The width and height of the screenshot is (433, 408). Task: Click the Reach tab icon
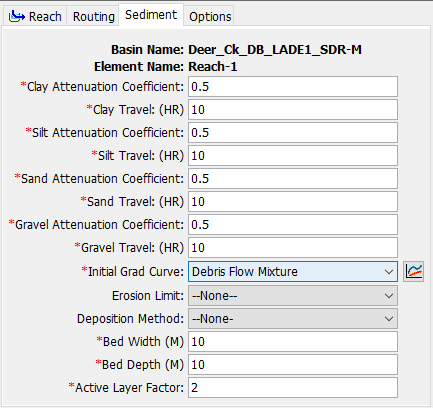(x=17, y=16)
